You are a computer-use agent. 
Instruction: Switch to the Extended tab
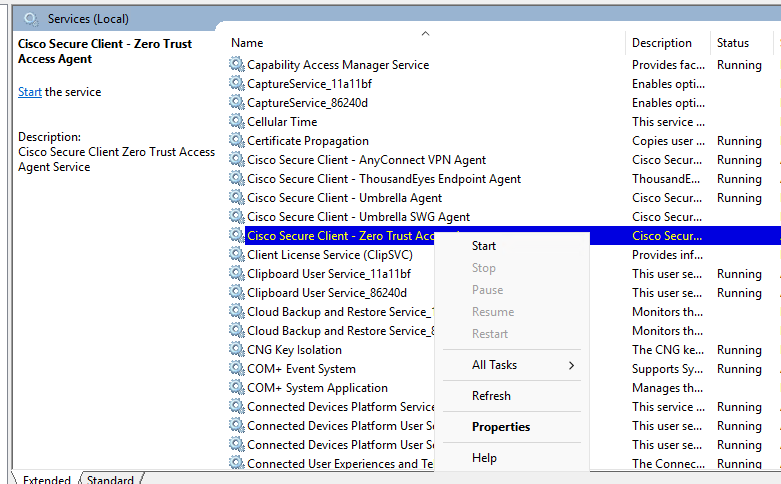coord(46,480)
